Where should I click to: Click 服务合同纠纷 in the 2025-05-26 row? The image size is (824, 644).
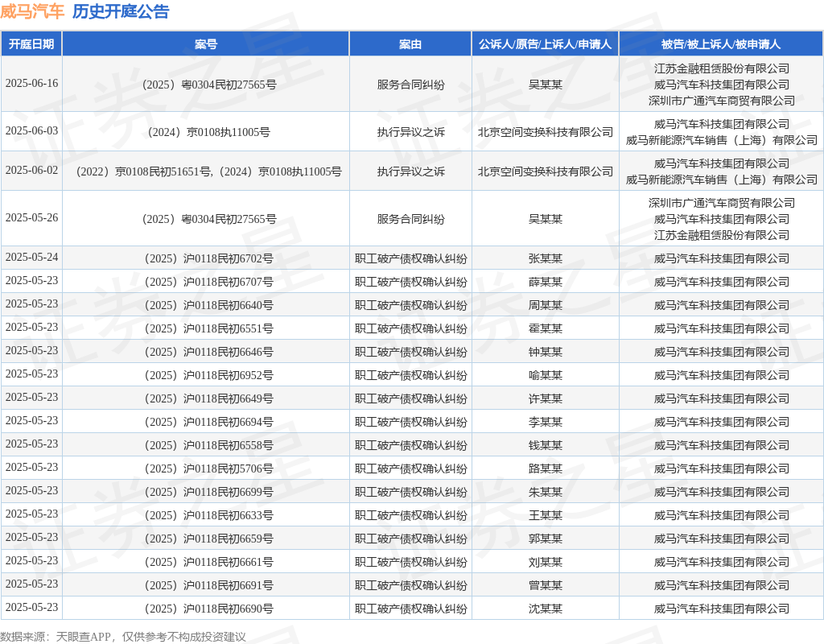point(410,219)
